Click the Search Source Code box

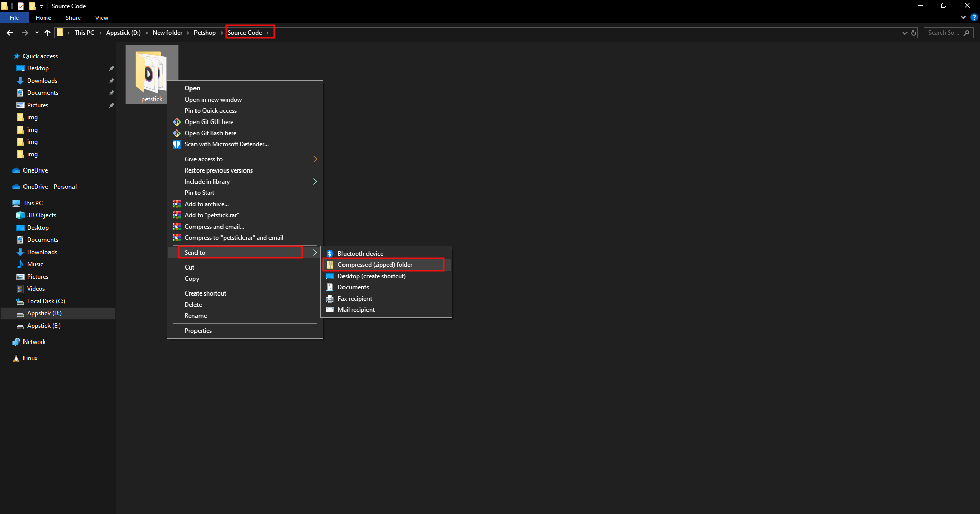[943, 33]
